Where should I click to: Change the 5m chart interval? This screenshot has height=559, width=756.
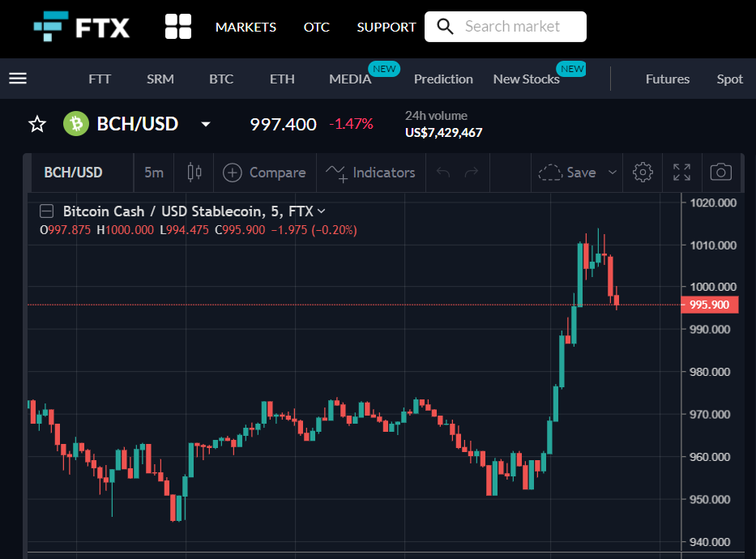click(x=154, y=173)
